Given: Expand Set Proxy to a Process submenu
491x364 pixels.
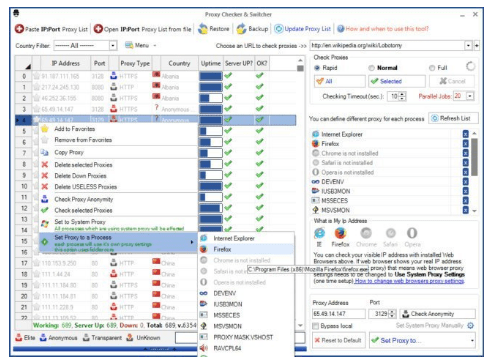Looking at the screenshot, I should [x=118, y=242].
